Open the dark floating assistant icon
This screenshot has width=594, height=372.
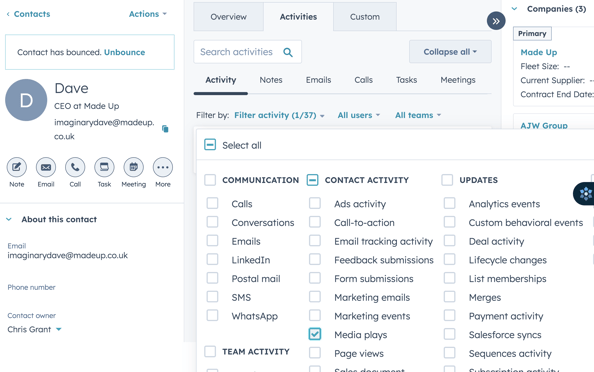point(585,194)
